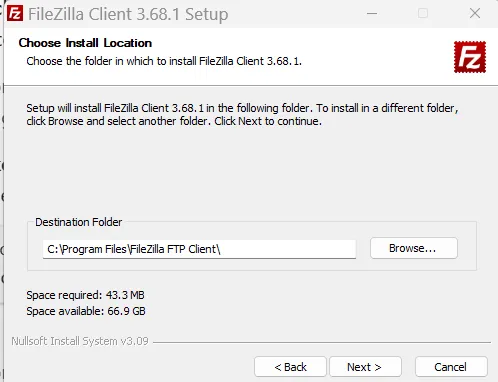Return to the previous step with Back
The width and height of the screenshot is (498, 382).
(290, 367)
